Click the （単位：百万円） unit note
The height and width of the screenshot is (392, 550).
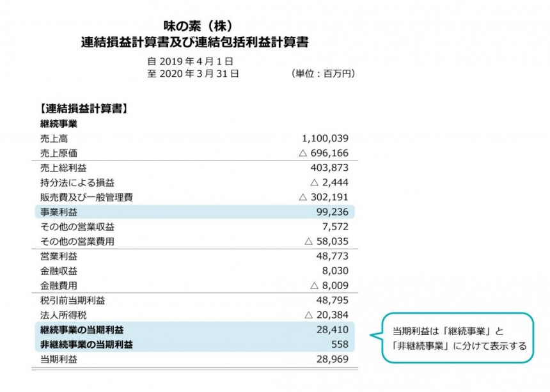tap(322, 74)
